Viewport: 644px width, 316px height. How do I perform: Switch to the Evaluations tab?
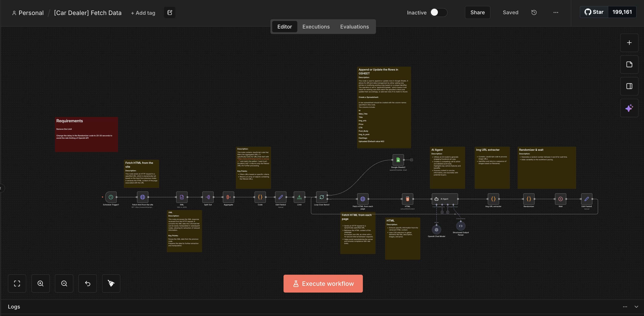[x=354, y=27]
